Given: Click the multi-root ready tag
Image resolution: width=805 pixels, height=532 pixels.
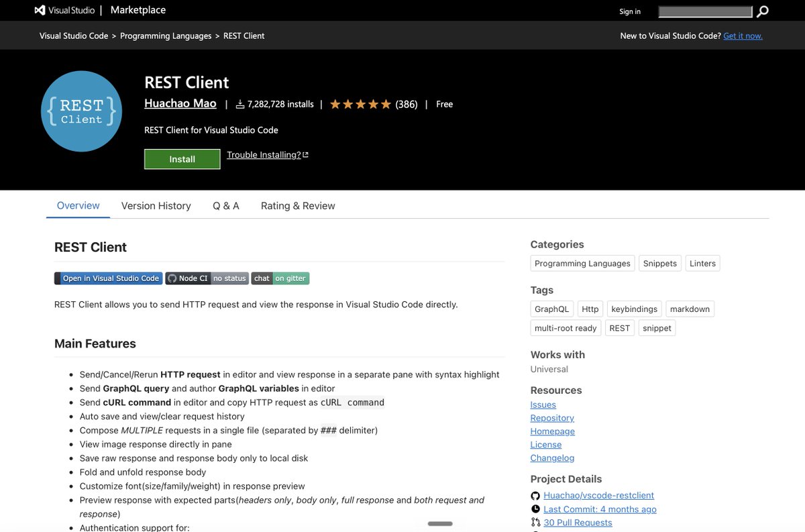Looking at the screenshot, I should click(x=566, y=328).
